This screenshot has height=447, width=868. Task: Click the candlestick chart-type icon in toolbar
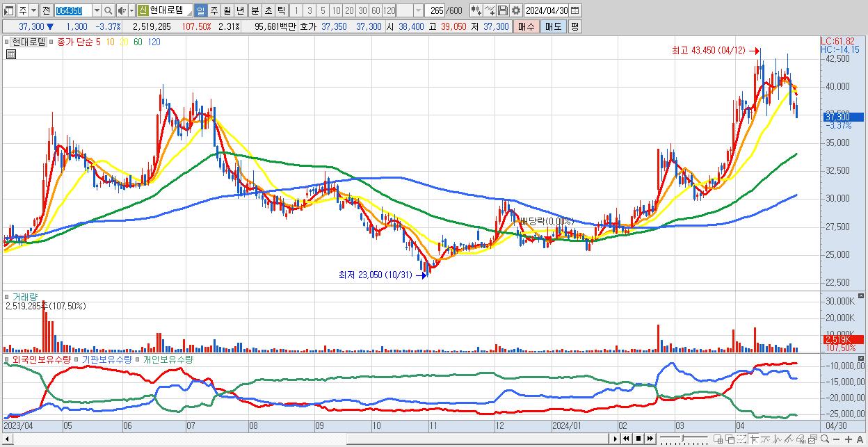(476, 11)
